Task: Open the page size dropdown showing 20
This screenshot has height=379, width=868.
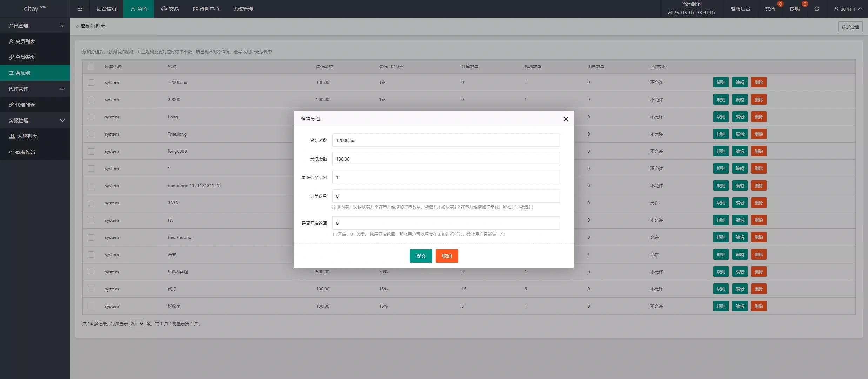Action: pyautogui.click(x=137, y=324)
